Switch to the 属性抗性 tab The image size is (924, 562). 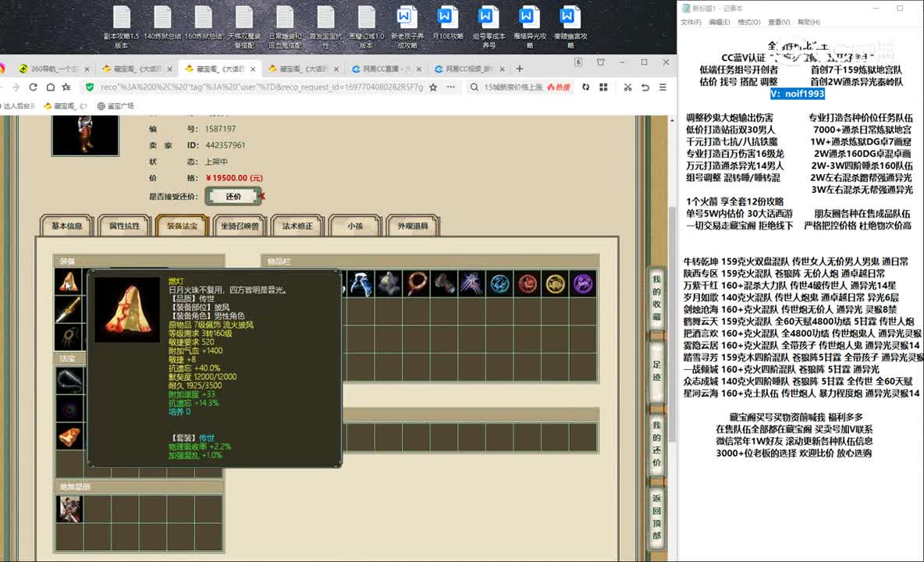(124, 226)
